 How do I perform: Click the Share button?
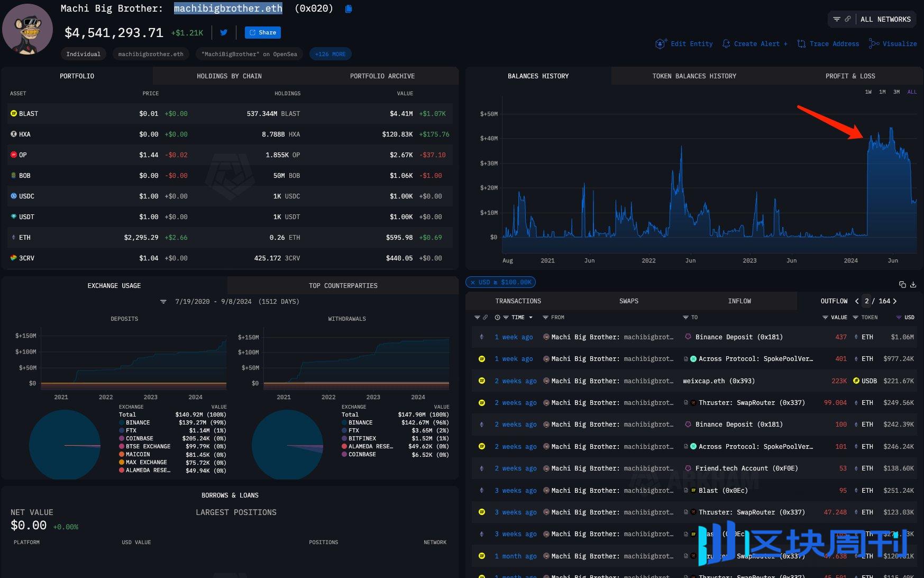(263, 33)
